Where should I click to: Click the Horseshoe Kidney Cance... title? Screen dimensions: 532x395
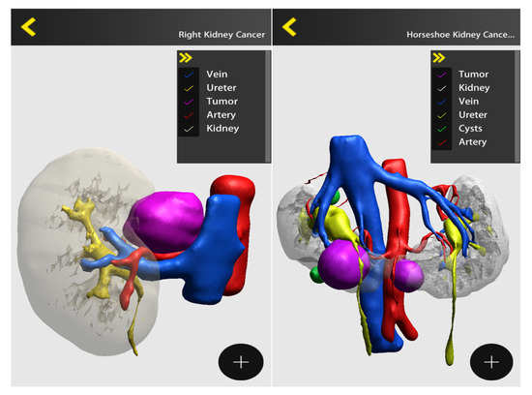[460, 35]
